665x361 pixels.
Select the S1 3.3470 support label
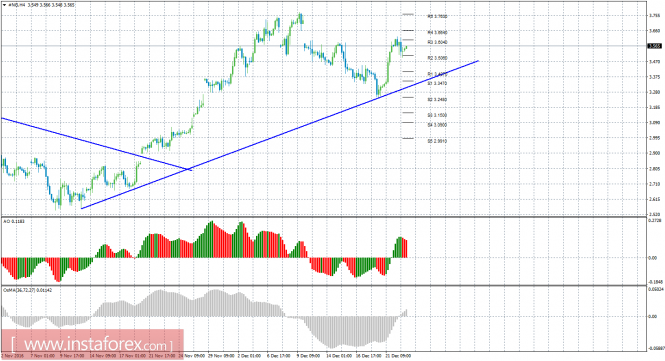[x=437, y=84]
